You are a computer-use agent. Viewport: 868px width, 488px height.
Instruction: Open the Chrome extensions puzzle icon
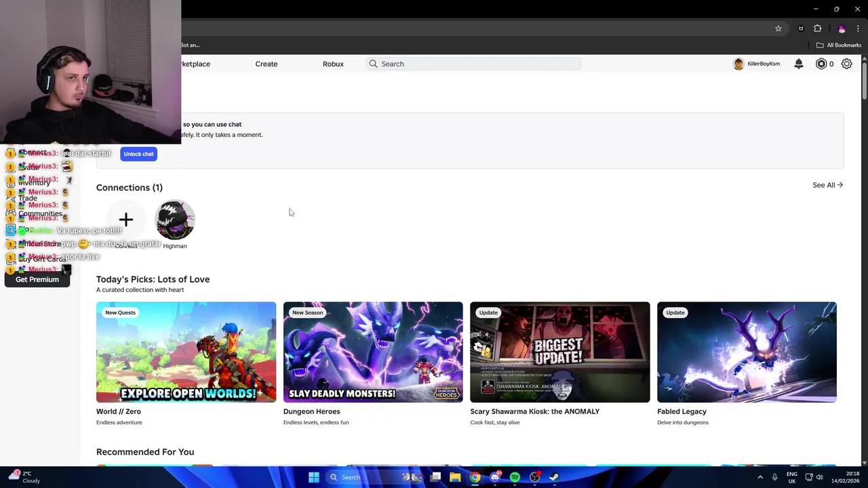point(817,28)
